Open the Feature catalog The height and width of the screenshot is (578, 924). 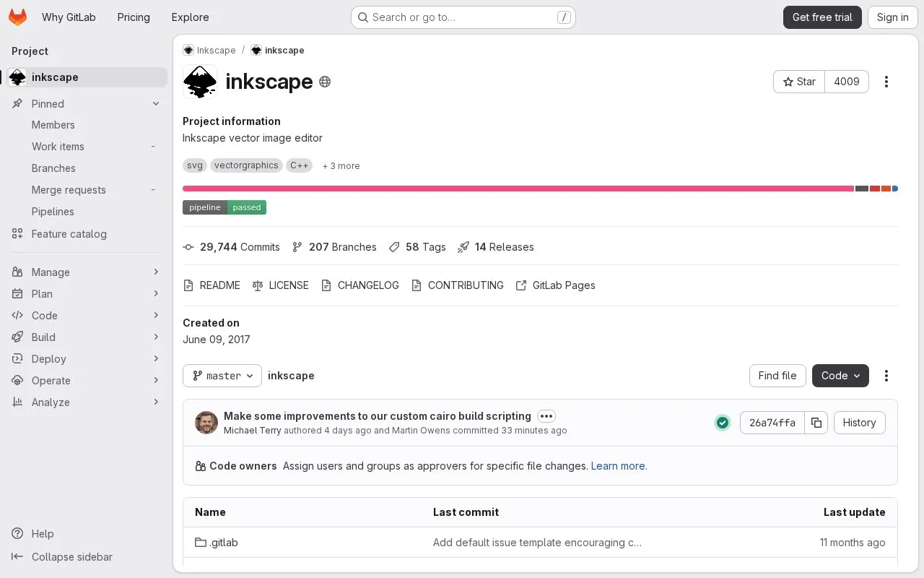[x=87, y=234]
